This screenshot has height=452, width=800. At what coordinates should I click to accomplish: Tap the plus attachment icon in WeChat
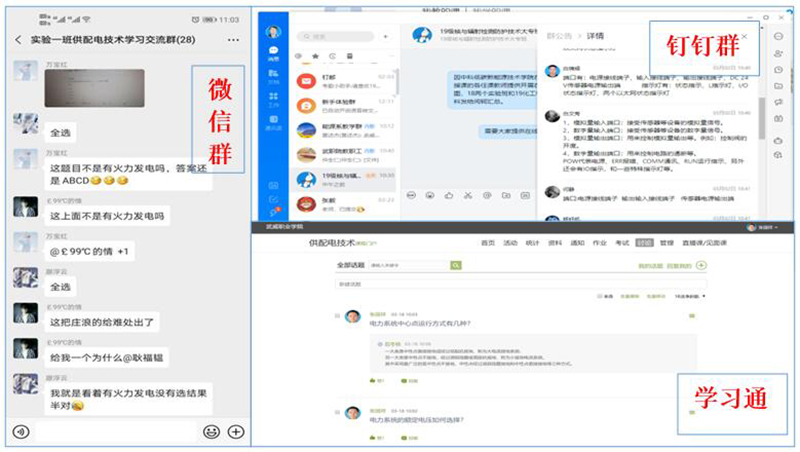click(236, 432)
